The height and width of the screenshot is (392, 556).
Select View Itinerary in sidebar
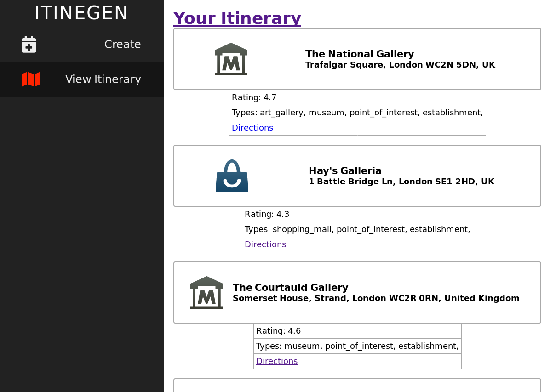(82, 79)
